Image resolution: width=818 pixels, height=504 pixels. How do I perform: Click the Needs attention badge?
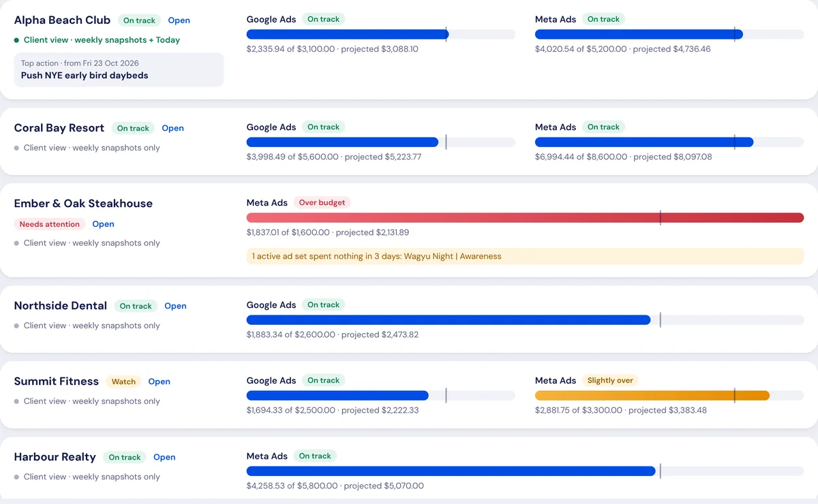point(49,224)
